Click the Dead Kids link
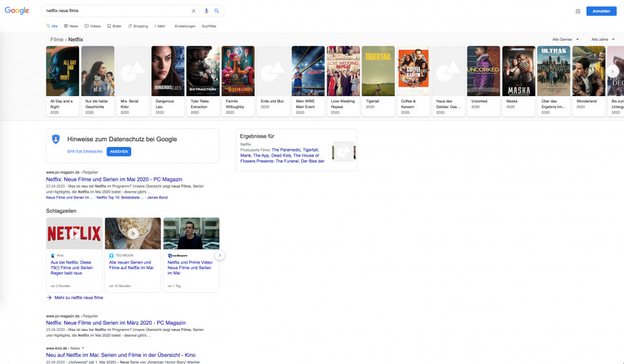624x364 pixels. pyautogui.click(x=281, y=155)
